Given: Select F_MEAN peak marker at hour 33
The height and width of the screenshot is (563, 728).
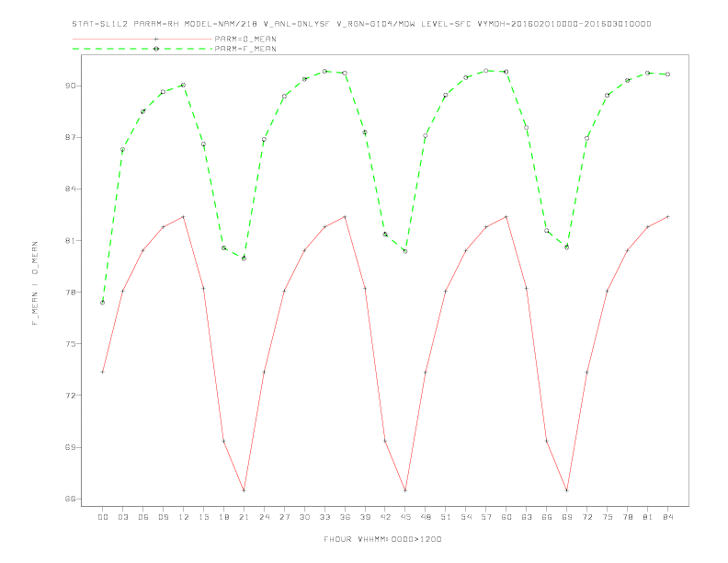Looking at the screenshot, I should (324, 72).
